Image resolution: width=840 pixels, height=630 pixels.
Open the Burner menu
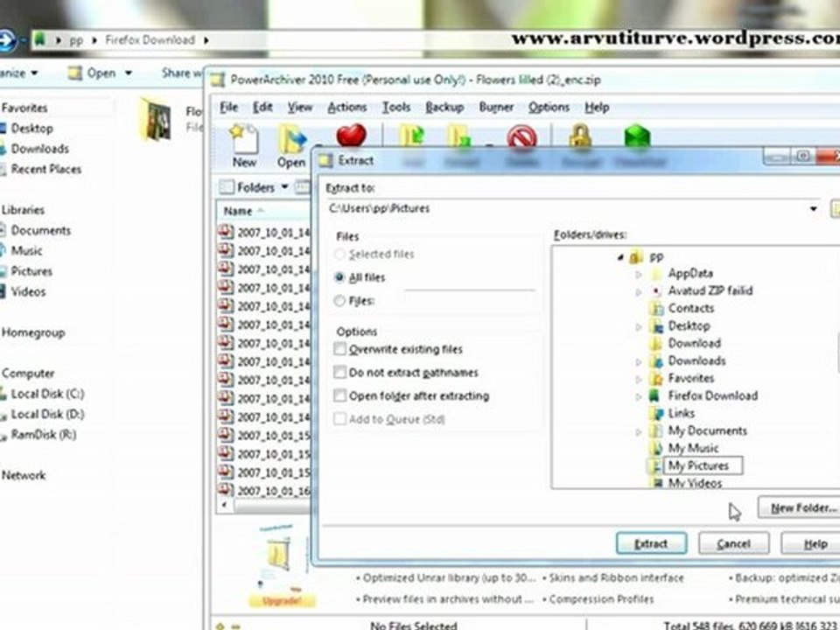(496, 107)
